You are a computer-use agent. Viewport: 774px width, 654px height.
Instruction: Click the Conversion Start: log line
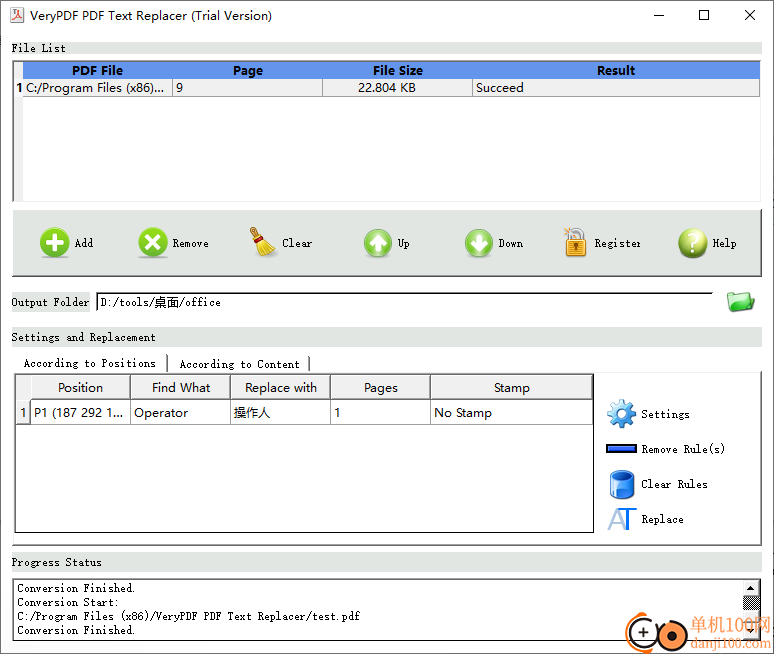coord(68,602)
